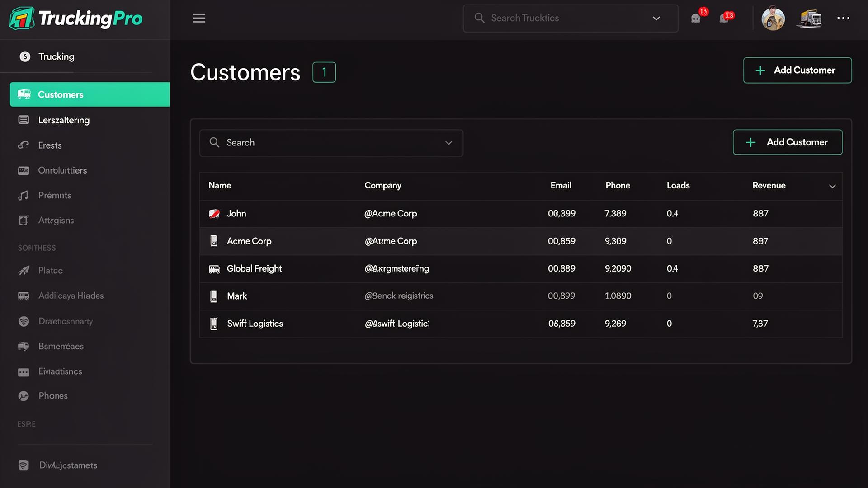Open Lerszalterıng in the sidebar
This screenshot has width=868, height=488.
point(64,120)
